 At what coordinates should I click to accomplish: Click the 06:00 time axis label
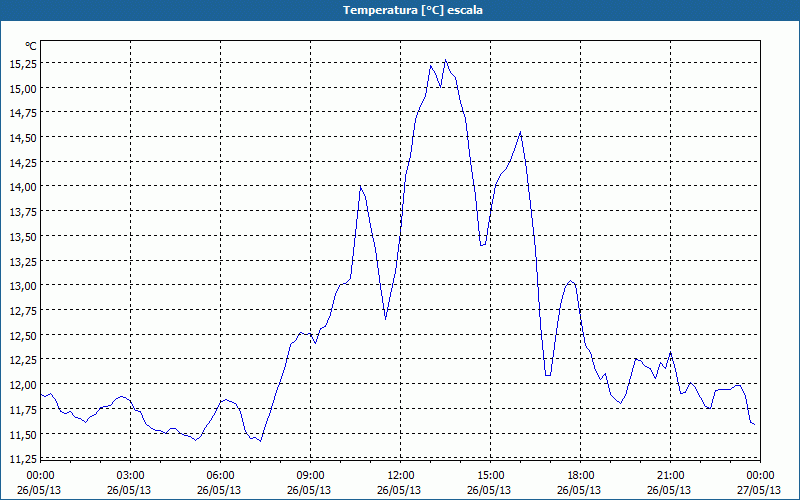(x=220, y=476)
